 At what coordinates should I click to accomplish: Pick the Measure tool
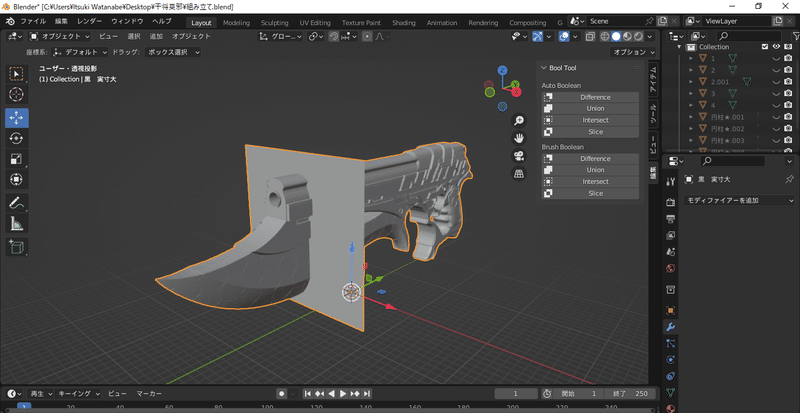pos(17,224)
